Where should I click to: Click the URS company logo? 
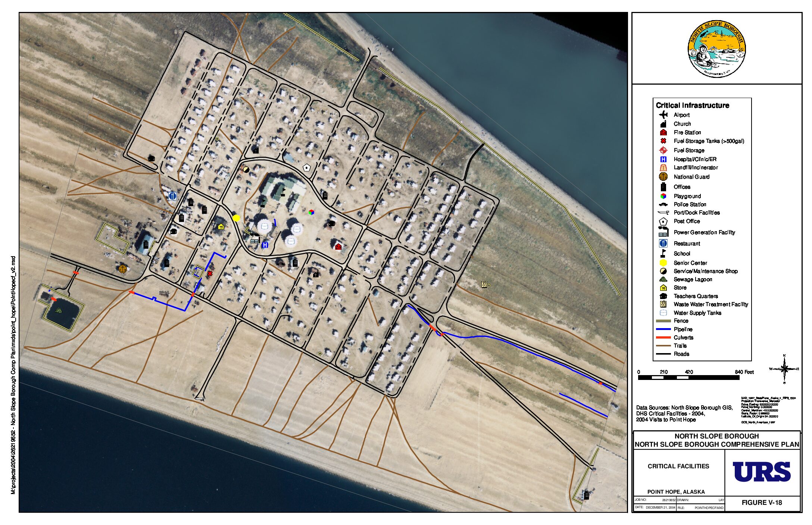762,472
